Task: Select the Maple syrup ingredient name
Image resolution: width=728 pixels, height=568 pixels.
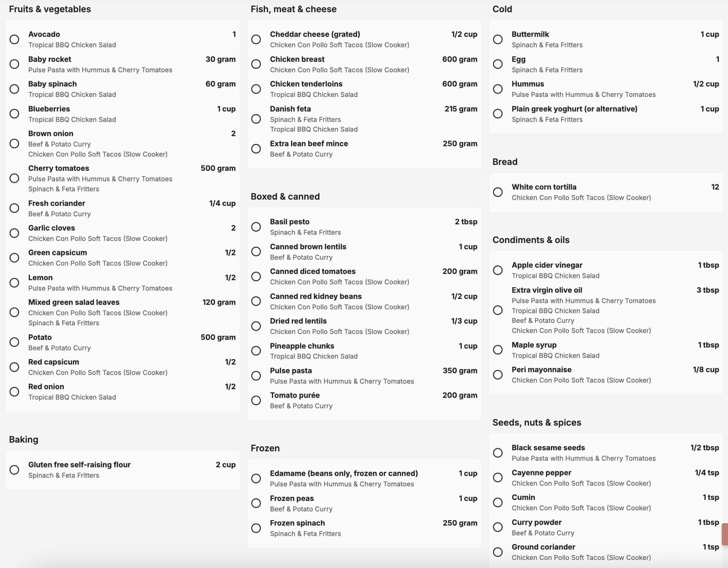Action: tap(534, 345)
